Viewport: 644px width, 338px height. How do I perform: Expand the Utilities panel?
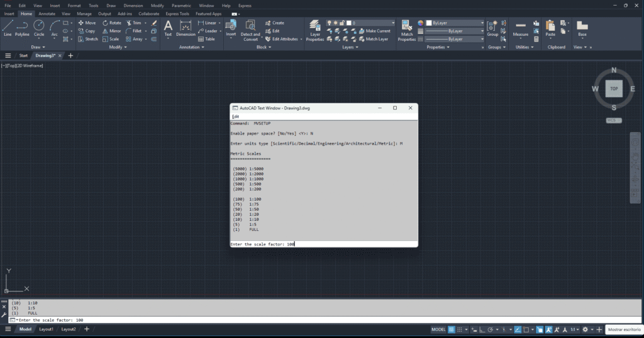click(525, 47)
